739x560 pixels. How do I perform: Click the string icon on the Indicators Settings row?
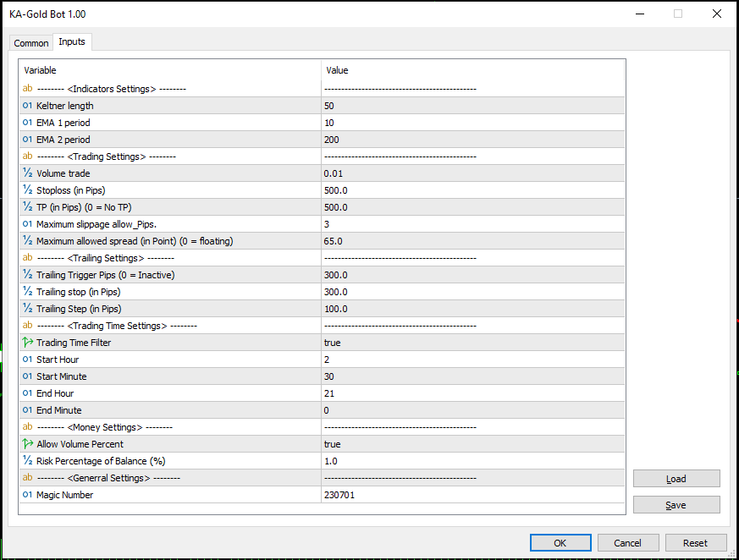pos(26,88)
